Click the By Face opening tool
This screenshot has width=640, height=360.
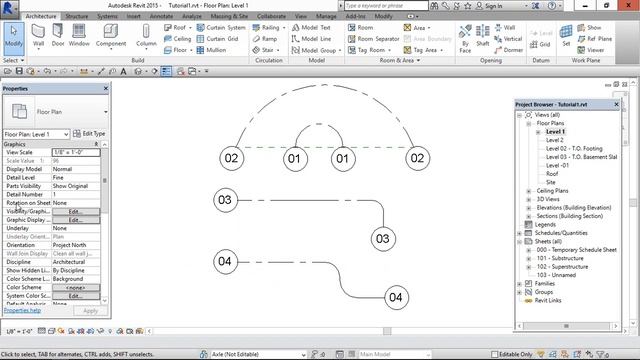click(465, 39)
